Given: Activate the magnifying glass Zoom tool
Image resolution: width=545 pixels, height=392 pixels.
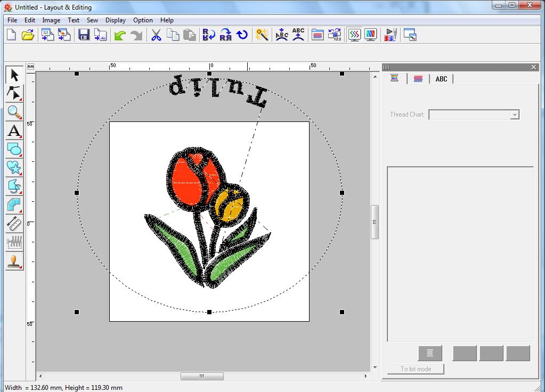Looking at the screenshot, I should coord(14,112).
